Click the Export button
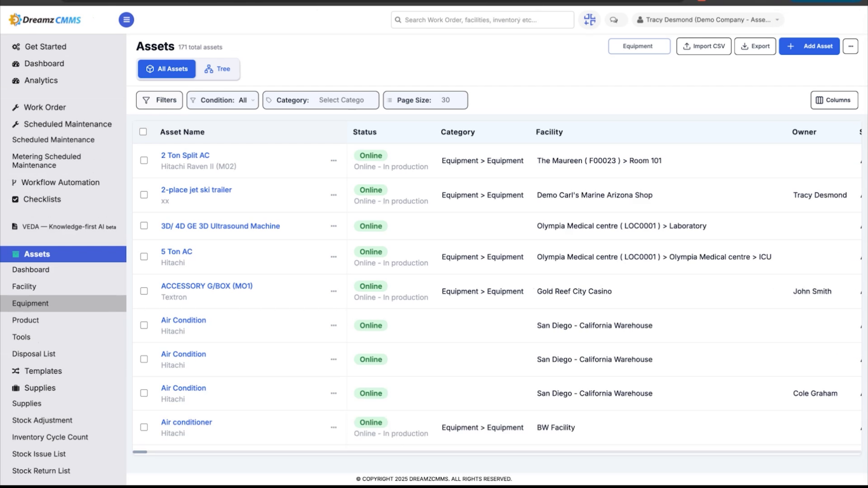 pos(755,46)
